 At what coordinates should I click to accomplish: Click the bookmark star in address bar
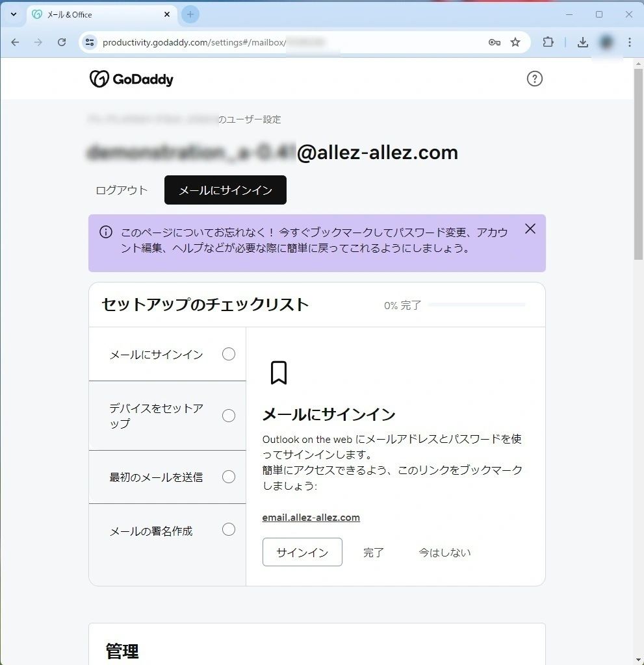pos(515,42)
